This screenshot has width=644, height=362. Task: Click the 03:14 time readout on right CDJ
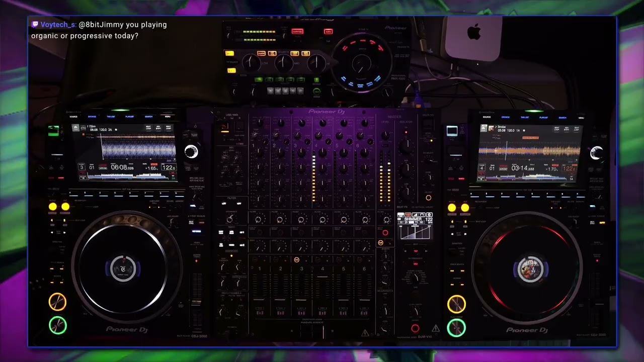pos(522,168)
